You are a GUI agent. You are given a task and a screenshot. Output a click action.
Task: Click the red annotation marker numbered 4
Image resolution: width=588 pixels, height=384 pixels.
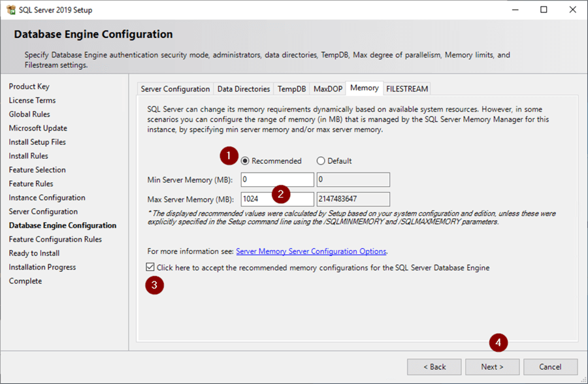[x=498, y=342]
